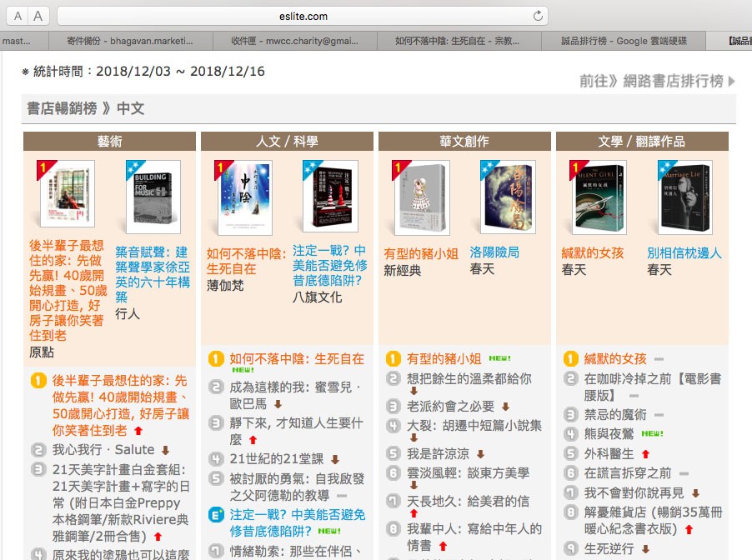The height and width of the screenshot is (560, 752).
Task: Open ranked item 在咖啡冷掉之前【電影書腰版】
Action: [x=652, y=387]
